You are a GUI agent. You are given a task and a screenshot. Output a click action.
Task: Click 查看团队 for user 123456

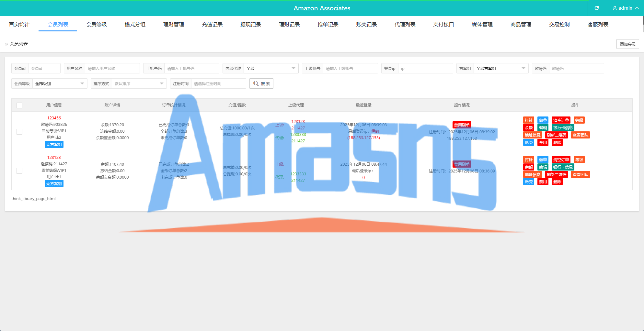click(x=581, y=135)
